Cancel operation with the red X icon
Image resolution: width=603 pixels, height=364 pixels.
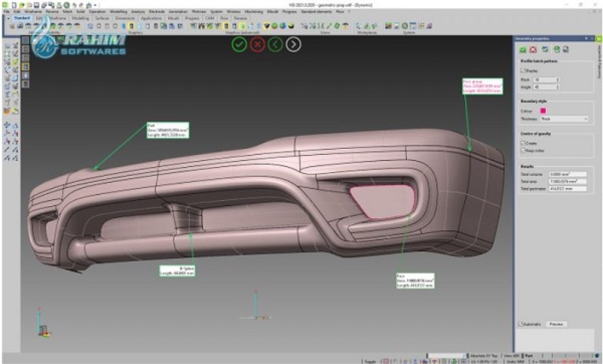tap(257, 44)
